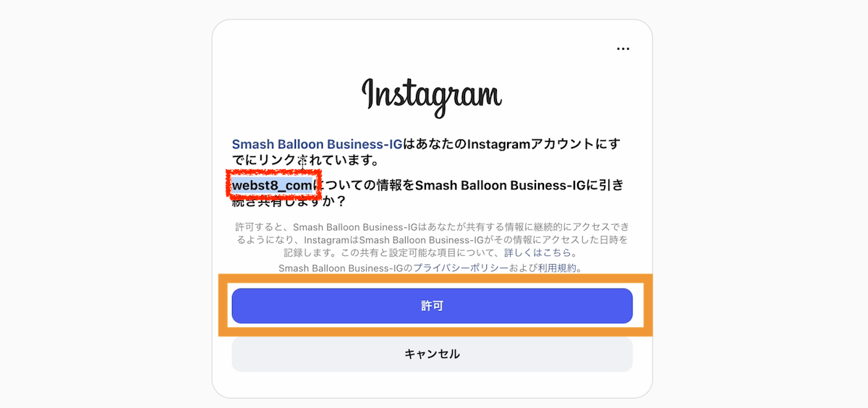Click the gray paragraph starting with 許可すると
Image resolution: width=868 pixels, height=408 pixels.
pos(432,239)
